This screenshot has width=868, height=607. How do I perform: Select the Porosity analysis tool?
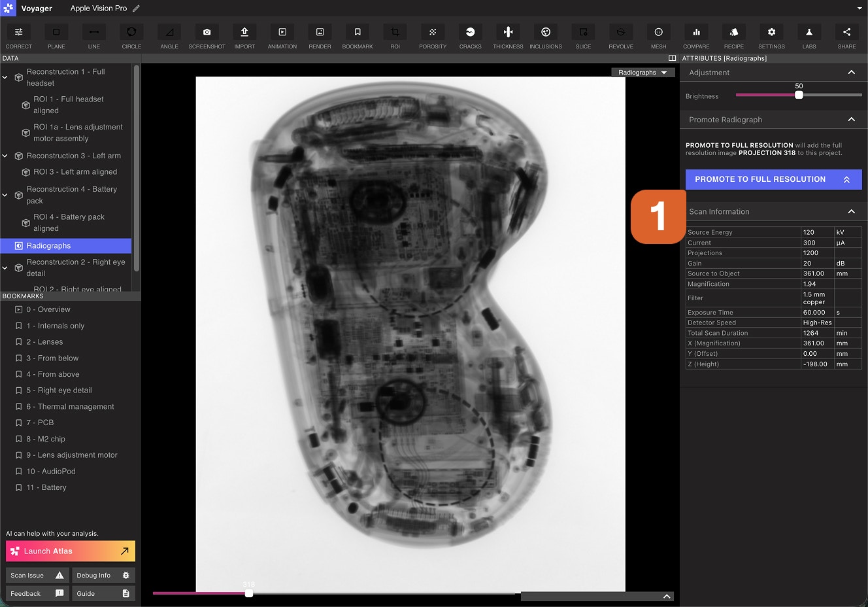coord(433,33)
